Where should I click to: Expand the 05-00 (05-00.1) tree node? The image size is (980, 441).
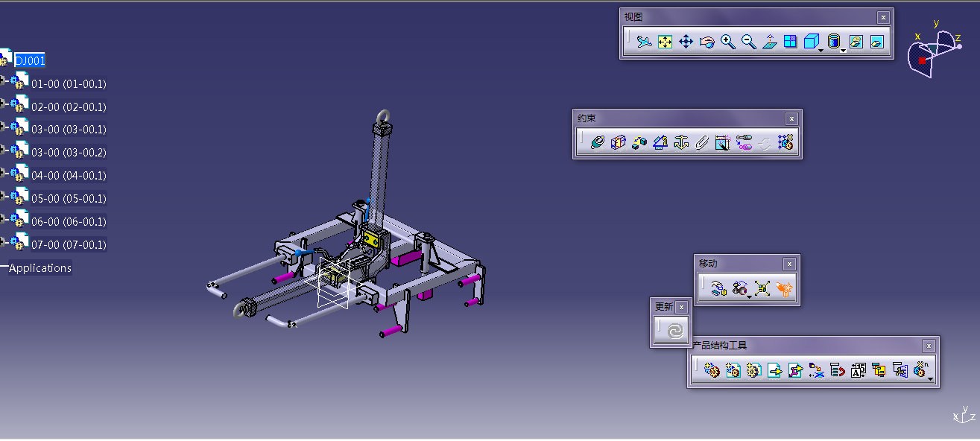(4, 196)
